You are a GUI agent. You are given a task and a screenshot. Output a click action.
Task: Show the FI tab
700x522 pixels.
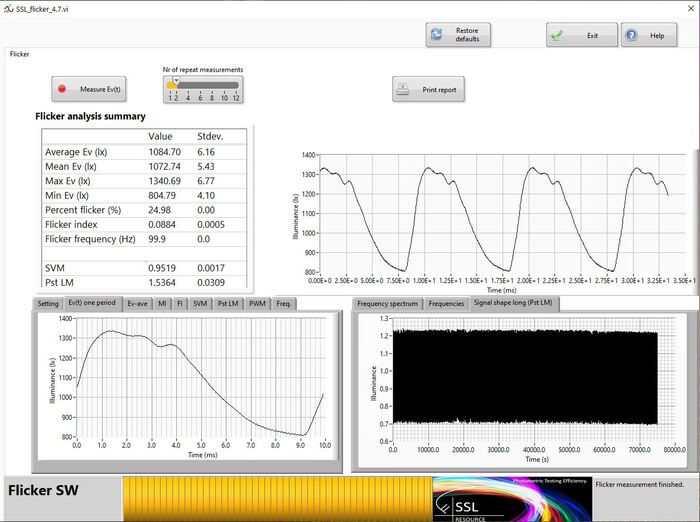pyautogui.click(x=179, y=303)
